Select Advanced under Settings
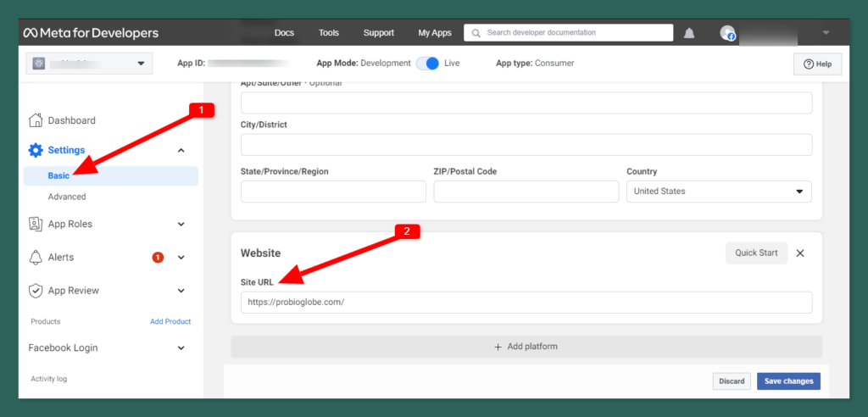The image size is (868, 417). (67, 197)
